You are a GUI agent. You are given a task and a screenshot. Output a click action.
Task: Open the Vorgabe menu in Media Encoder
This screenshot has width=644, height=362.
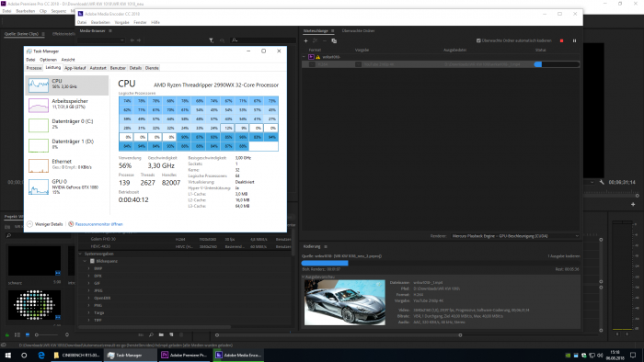click(122, 23)
